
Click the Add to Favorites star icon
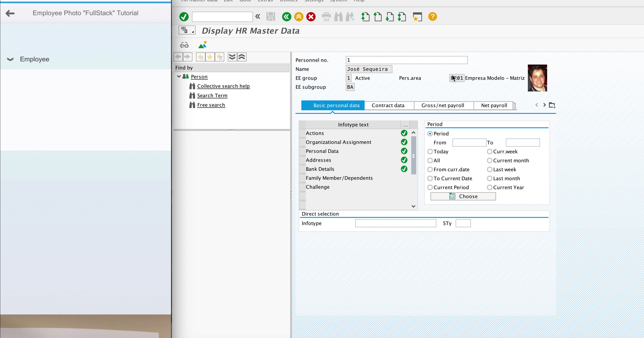200,57
